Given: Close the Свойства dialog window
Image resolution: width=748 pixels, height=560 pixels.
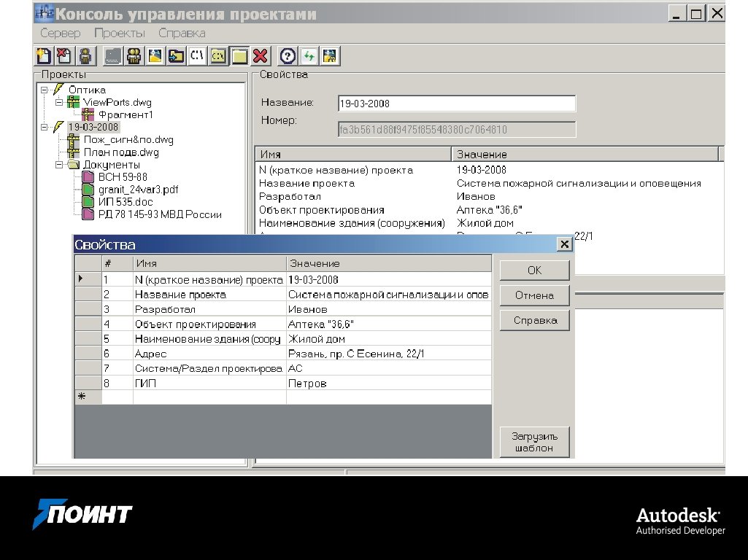Looking at the screenshot, I should click(x=563, y=245).
